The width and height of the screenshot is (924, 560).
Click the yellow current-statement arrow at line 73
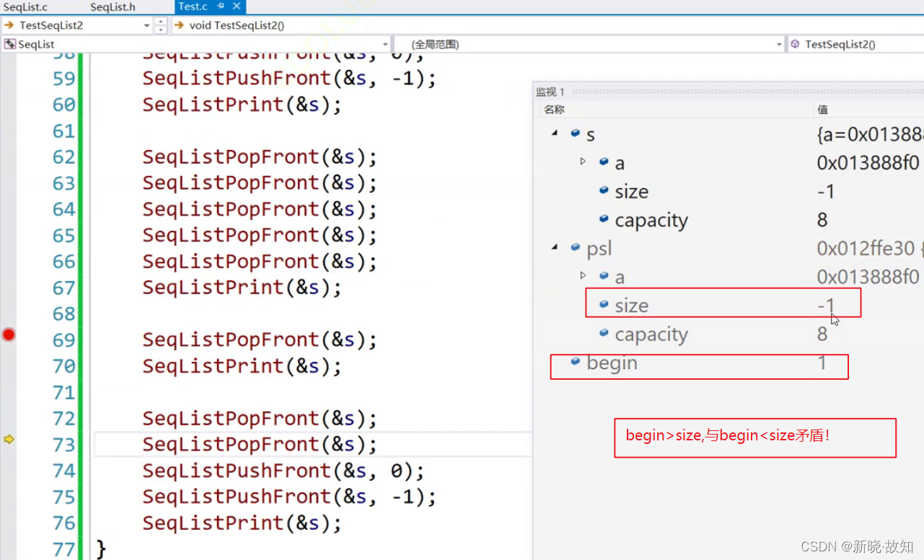coord(9,439)
